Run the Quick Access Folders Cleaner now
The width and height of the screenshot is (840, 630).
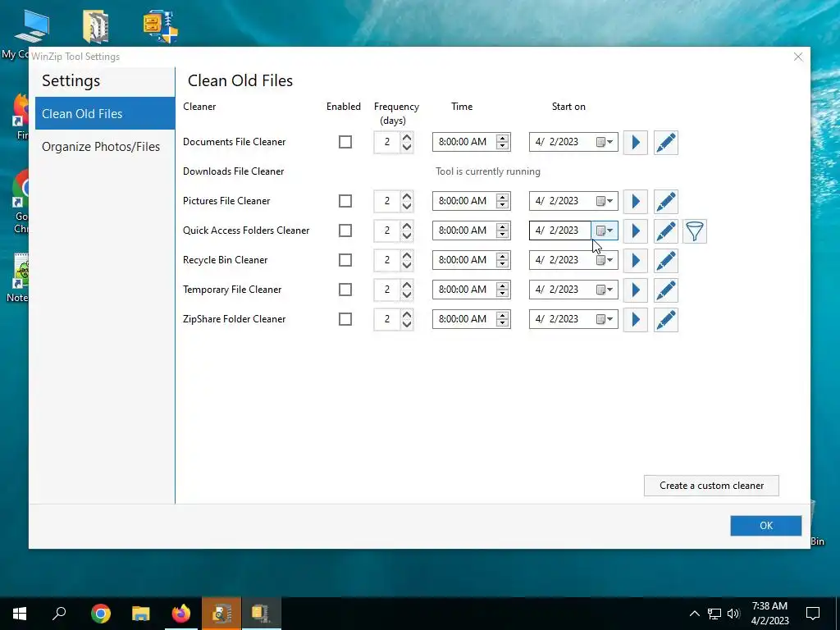(636, 231)
